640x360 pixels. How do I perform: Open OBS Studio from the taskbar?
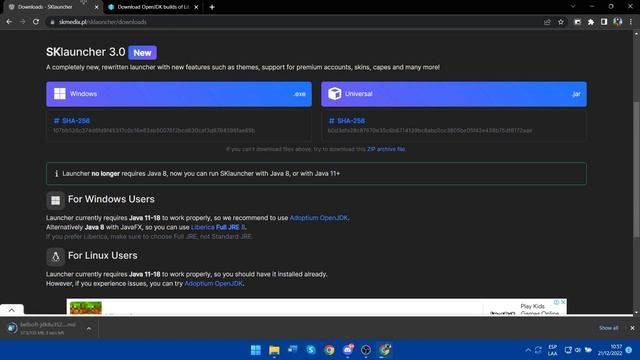click(366, 350)
